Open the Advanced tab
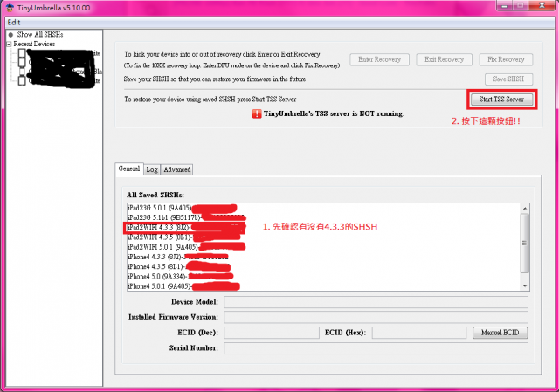This screenshot has width=559, height=392. (176, 169)
